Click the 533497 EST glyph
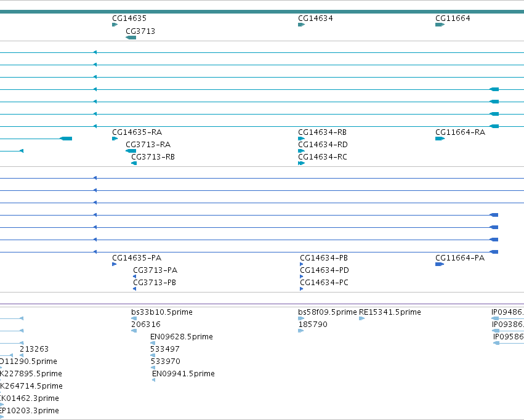The height and width of the screenshot is (420, 524). pos(153,355)
